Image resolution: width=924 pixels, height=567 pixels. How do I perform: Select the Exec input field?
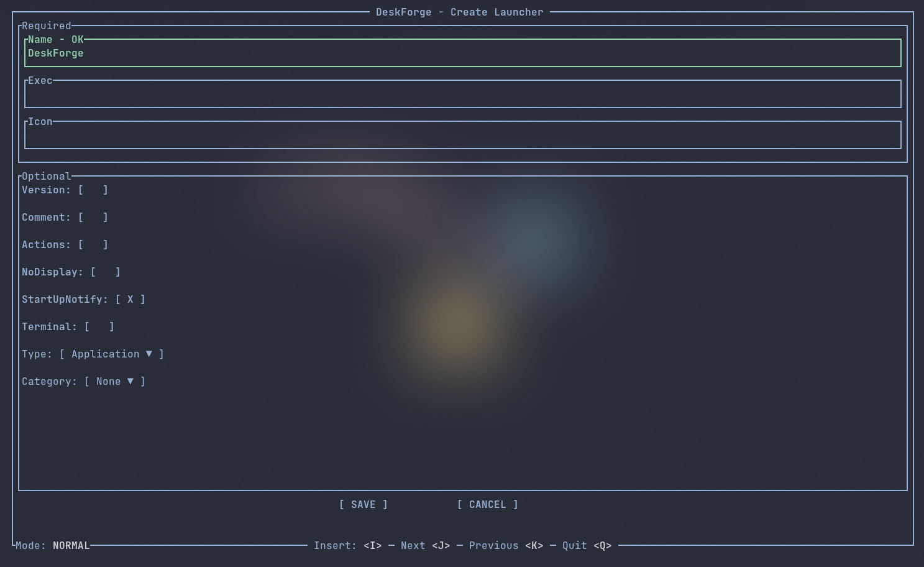pyautogui.click(x=463, y=94)
